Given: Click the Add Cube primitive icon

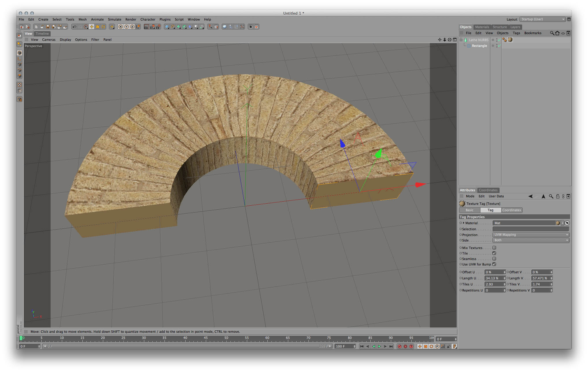Looking at the screenshot, I should coord(167,27).
